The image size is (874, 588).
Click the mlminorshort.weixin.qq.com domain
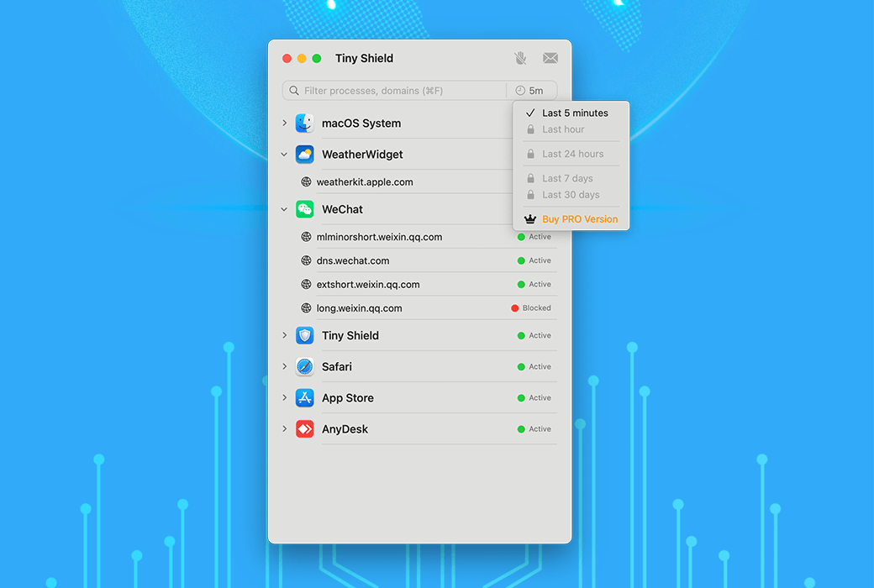tap(379, 237)
